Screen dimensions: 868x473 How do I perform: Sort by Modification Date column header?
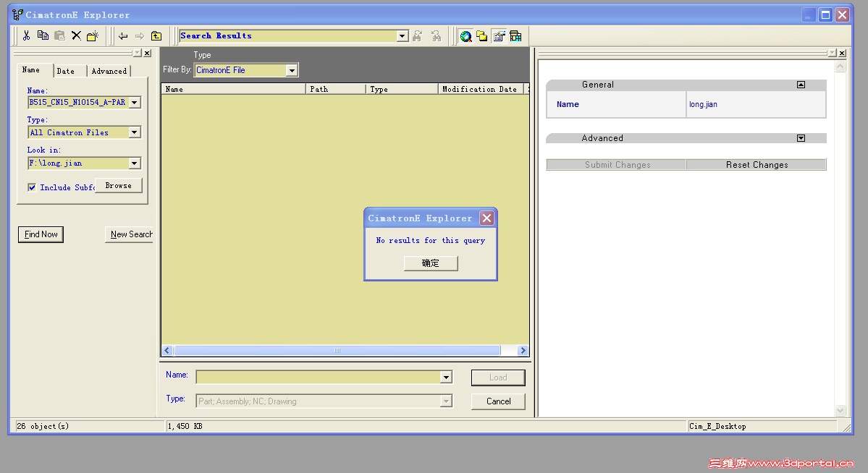click(x=481, y=89)
